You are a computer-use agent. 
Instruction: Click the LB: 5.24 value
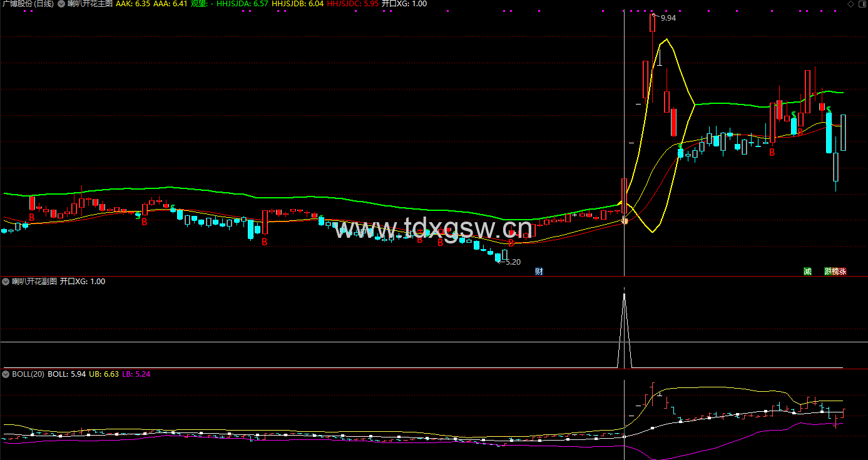(x=136, y=374)
